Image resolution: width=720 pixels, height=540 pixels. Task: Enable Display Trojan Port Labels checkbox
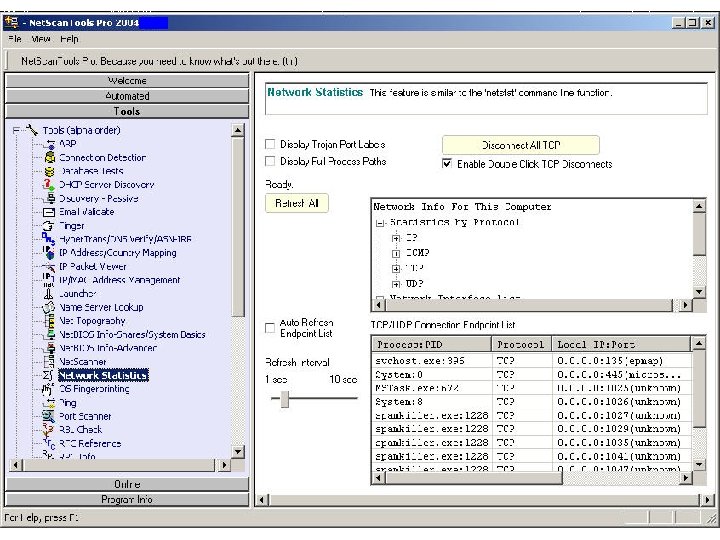(x=270, y=145)
